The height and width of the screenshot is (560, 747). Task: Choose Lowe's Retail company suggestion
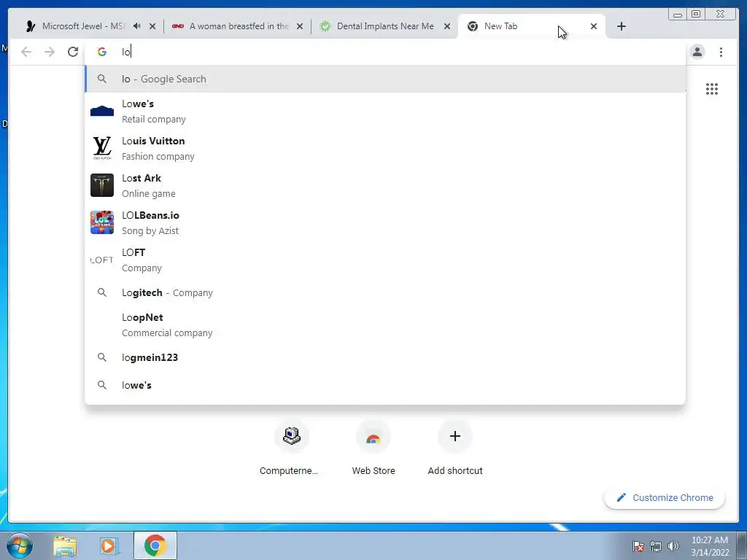(385, 111)
